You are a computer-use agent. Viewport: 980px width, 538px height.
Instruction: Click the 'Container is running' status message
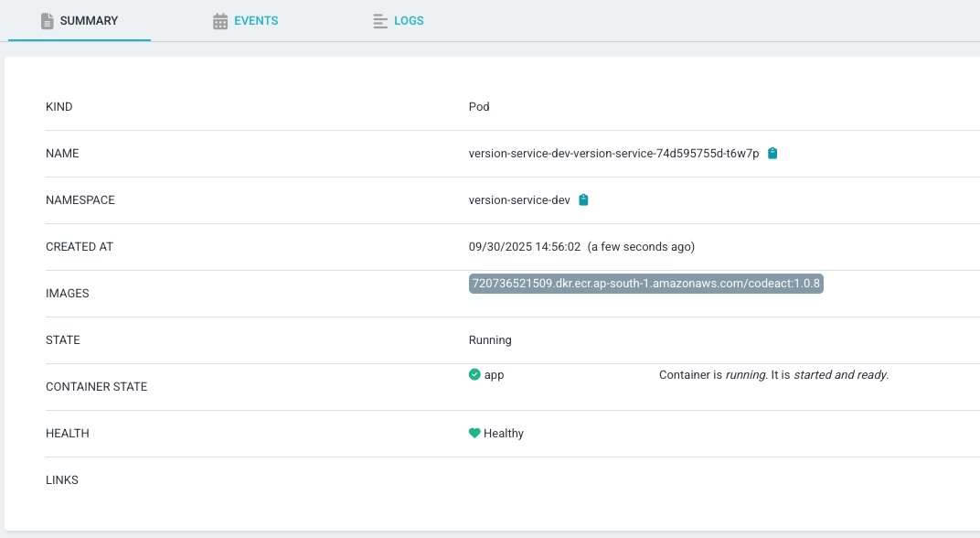click(x=773, y=375)
